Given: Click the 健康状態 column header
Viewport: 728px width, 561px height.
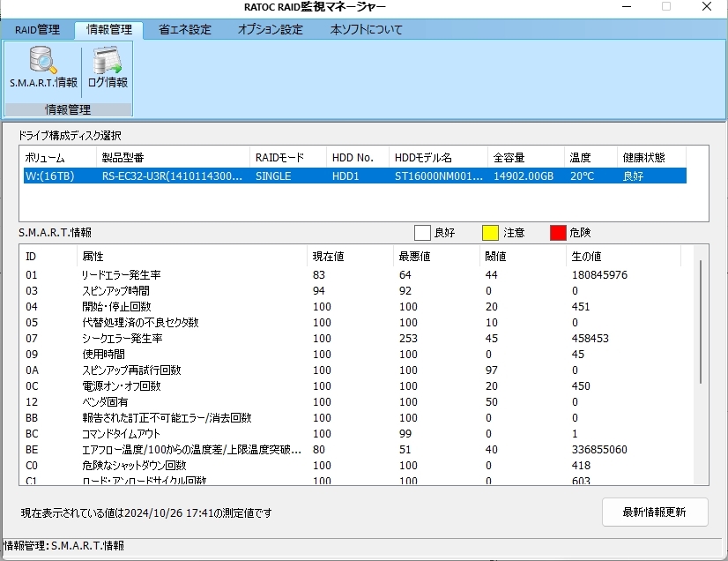Looking at the screenshot, I should click(x=651, y=158).
